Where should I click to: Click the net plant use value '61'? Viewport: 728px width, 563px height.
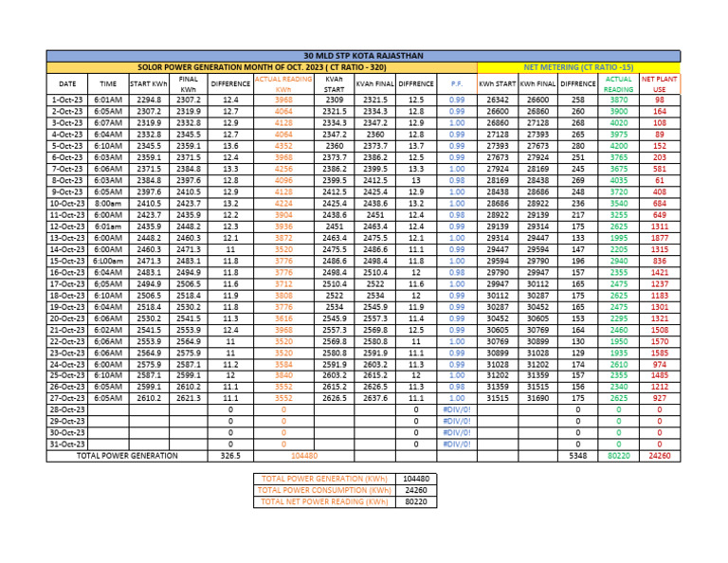pyautogui.click(x=660, y=180)
